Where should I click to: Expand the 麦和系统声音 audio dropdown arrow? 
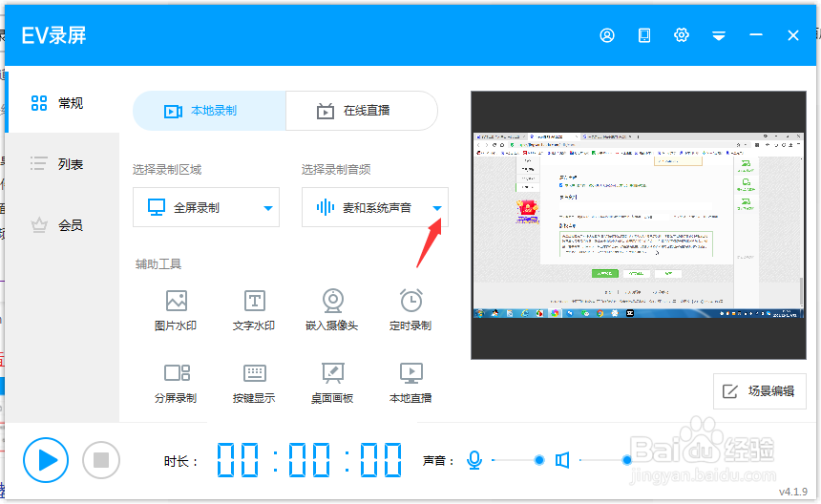437,208
